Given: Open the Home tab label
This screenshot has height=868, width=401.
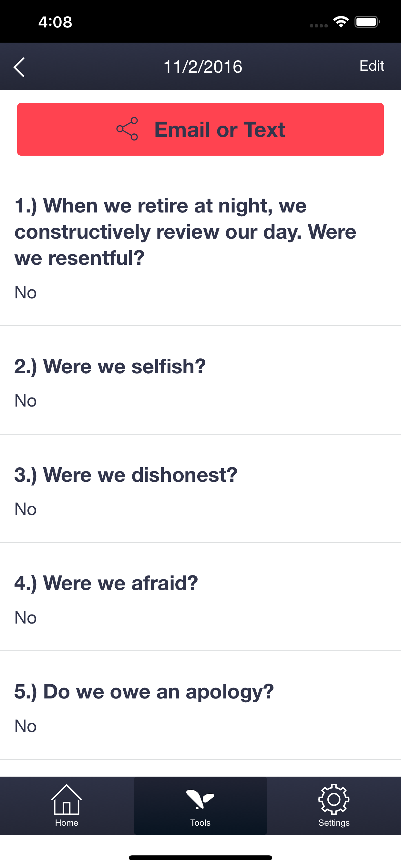Looking at the screenshot, I should tap(67, 822).
